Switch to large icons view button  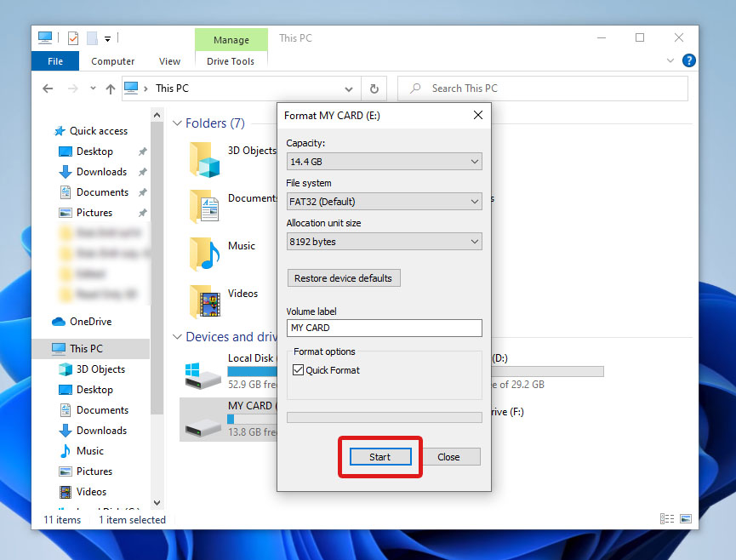click(685, 519)
